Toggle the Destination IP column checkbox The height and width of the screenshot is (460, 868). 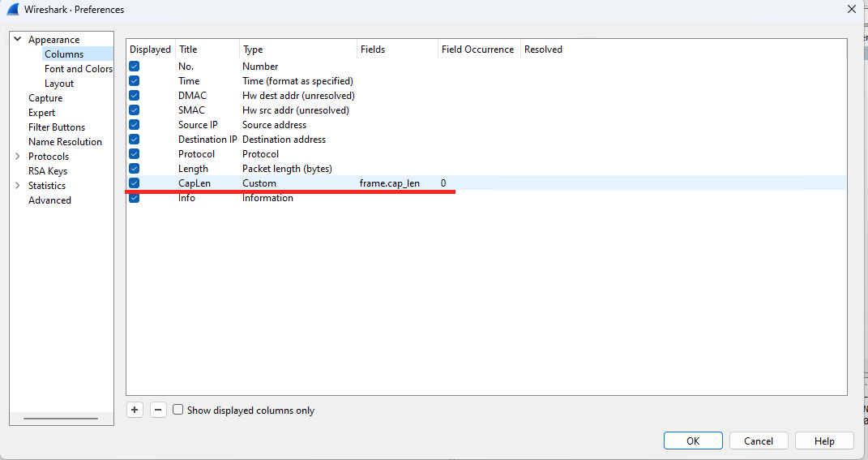134,139
